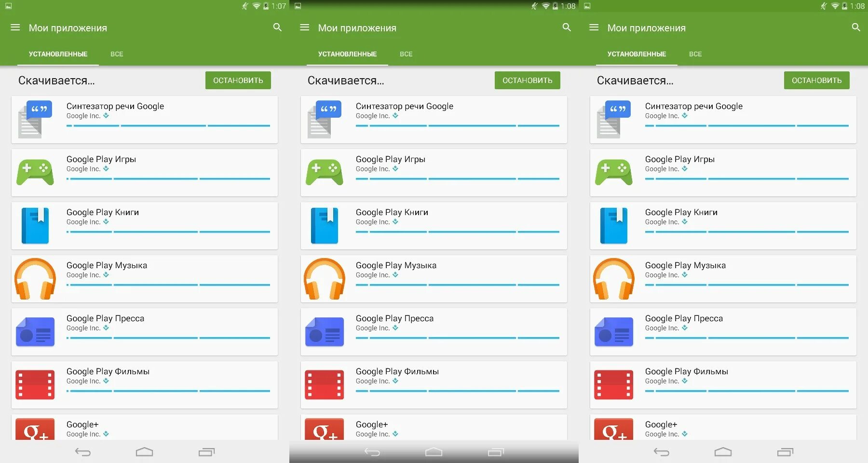The height and width of the screenshot is (463, 868).
Task: Tap Android back button in left screenshot
Action: (83, 452)
